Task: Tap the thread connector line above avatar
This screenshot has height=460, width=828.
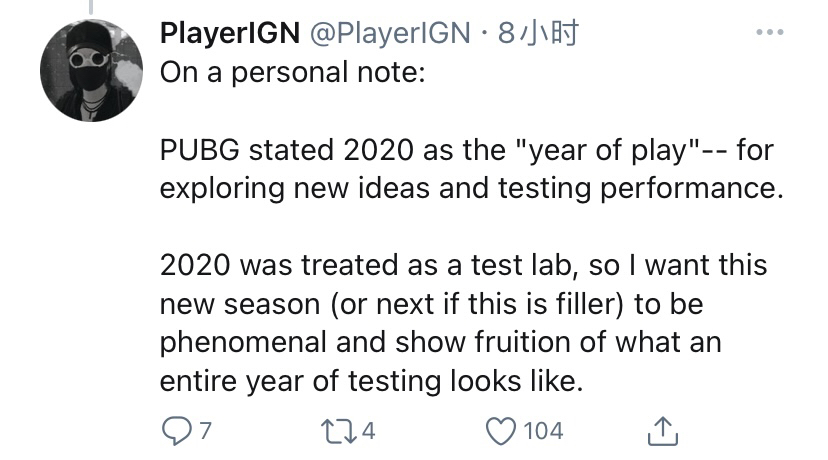Action: tap(91, 7)
